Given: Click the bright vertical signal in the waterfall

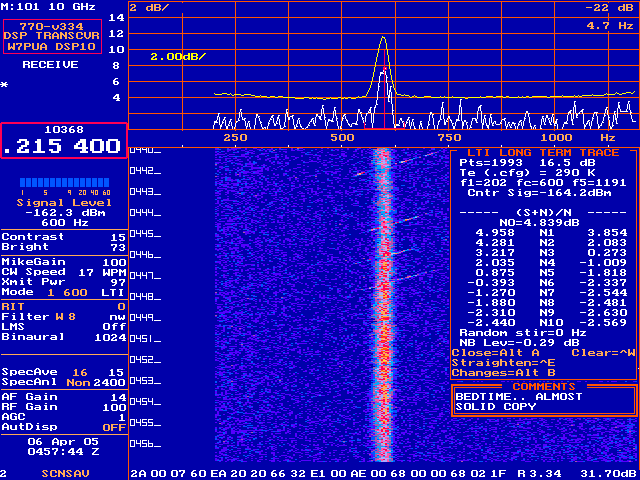Looking at the screenshot, I should [x=383, y=300].
